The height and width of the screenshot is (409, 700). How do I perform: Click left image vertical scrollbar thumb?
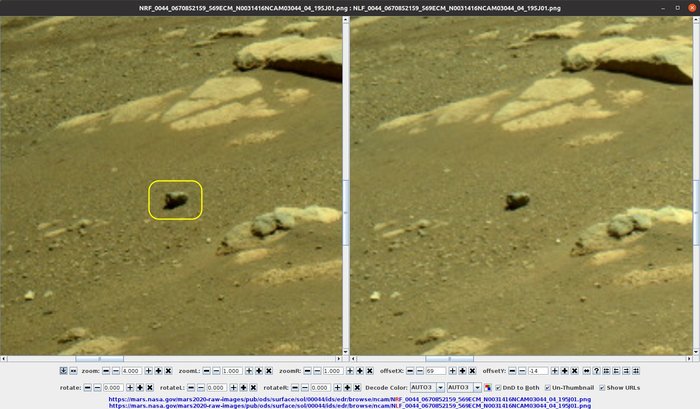pyautogui.click(x=346, y=212)
